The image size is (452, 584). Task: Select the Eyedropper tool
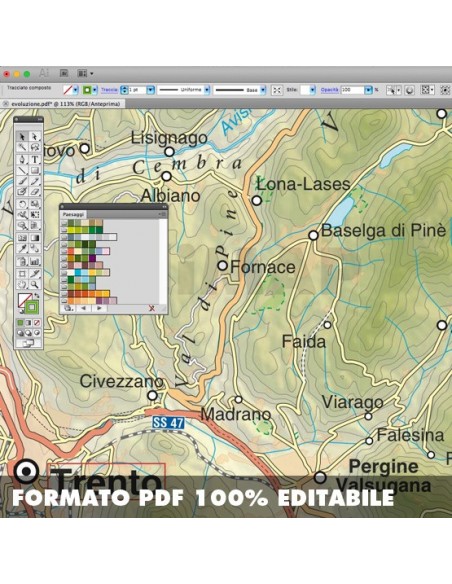click(22, 248)
